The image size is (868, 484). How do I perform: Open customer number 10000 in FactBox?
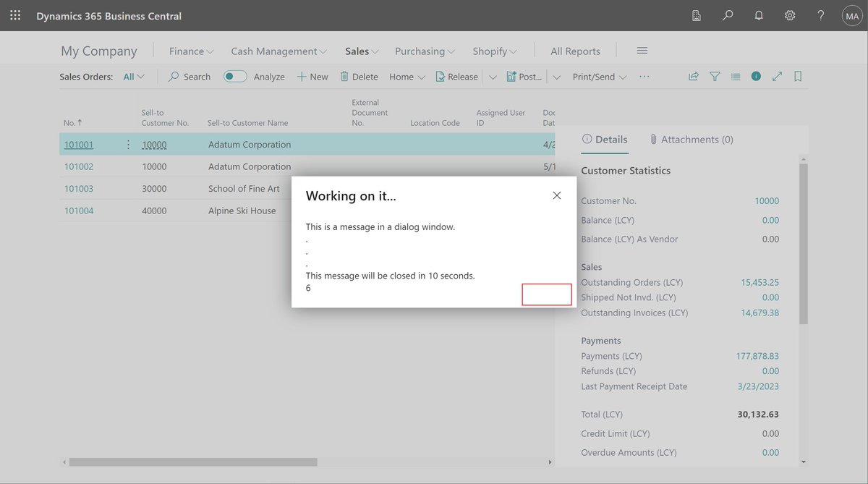coord(767,201)
